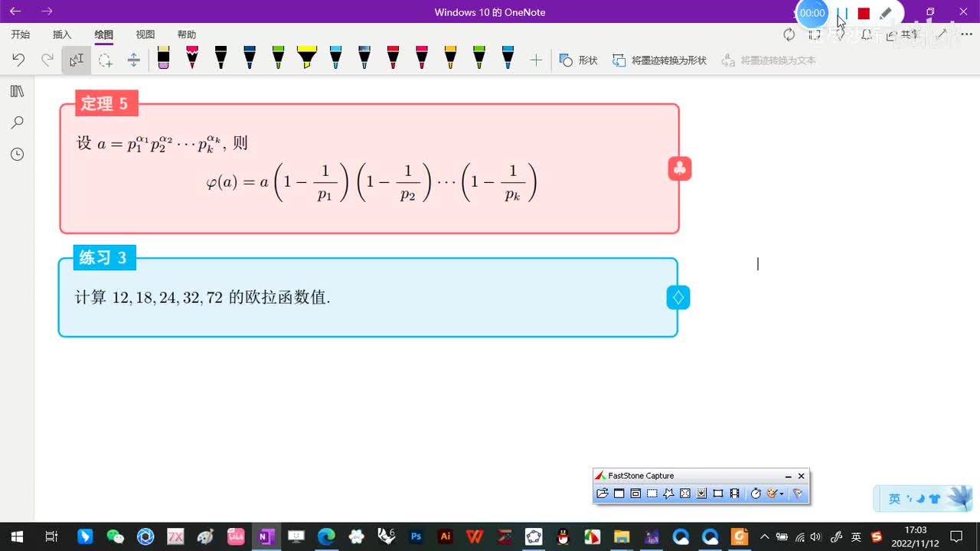The height and width of the screenshot is (551, 980).
Task: Click FastStone Open File icon
Action: pyautogui.click(x=603, y=494)
